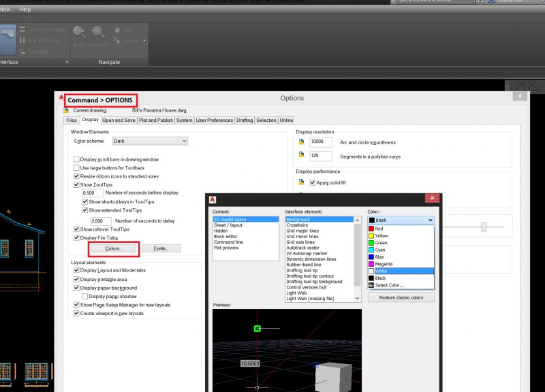
Task: Open the User Preferences tab
Action: tap(215, 120)
